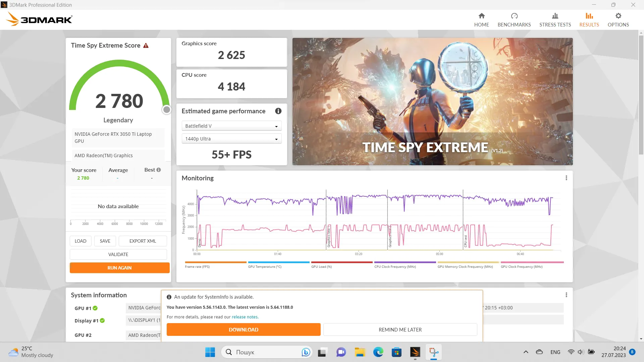Open the Snipping Tool taskbar icon

pos(433,352)
